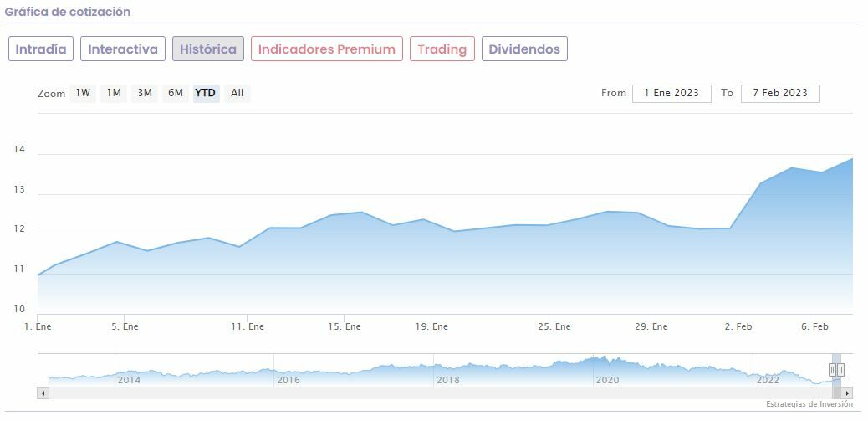Open the Intradía chart tab
This screenshot has height=421, width=868.
click(x=41, y=49)
